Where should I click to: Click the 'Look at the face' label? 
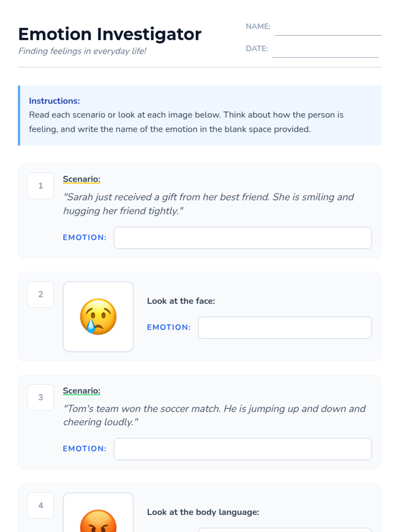click(181, 301)
